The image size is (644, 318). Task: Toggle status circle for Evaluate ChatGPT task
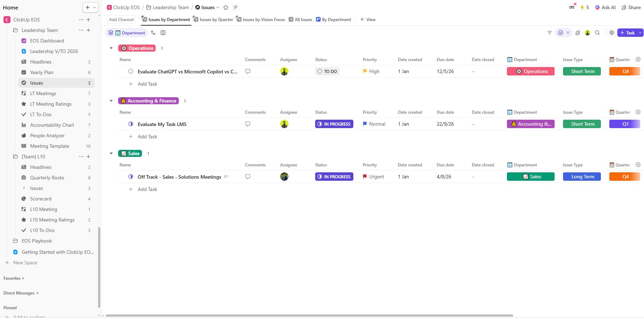coord(131,71)
